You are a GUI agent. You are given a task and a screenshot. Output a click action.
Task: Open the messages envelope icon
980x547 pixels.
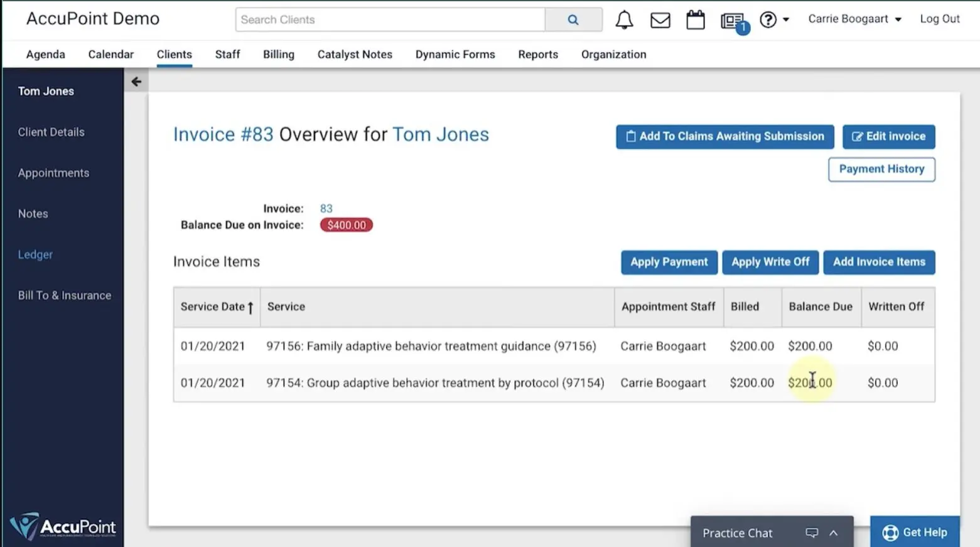point(660,20)
